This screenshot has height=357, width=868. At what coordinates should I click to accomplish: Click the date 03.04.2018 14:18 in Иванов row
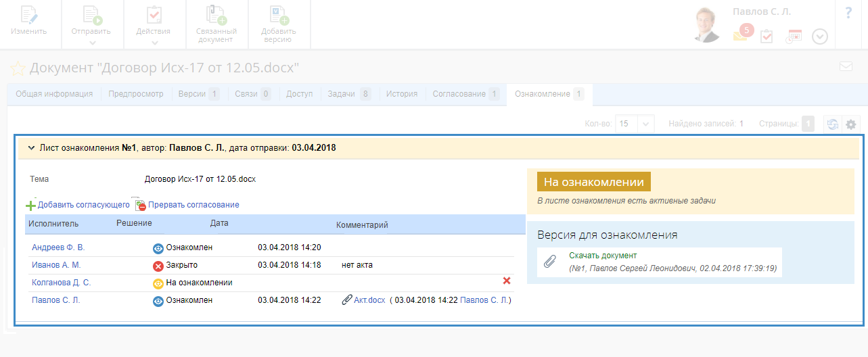click(x=290, y=265)
